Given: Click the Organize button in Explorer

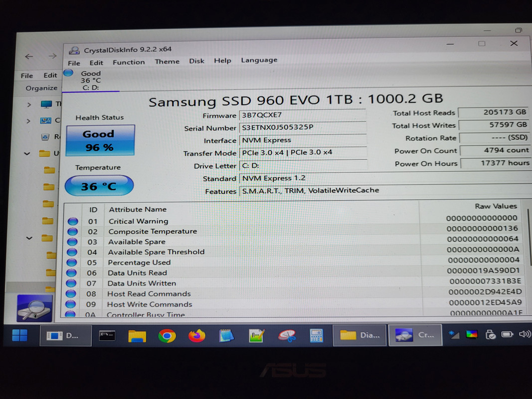Looking at the screenshot, I should 41,88.
